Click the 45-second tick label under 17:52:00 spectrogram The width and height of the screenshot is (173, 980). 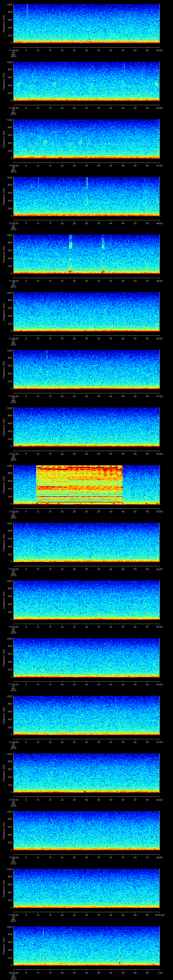123,511
